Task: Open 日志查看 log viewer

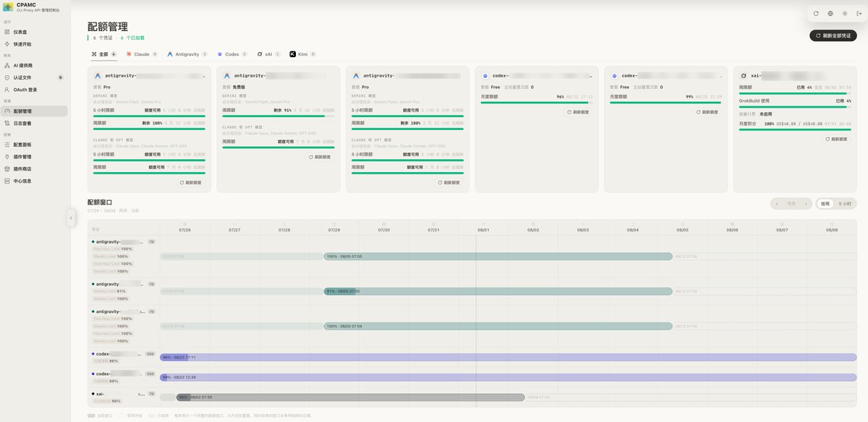Action: pos(34,124)
